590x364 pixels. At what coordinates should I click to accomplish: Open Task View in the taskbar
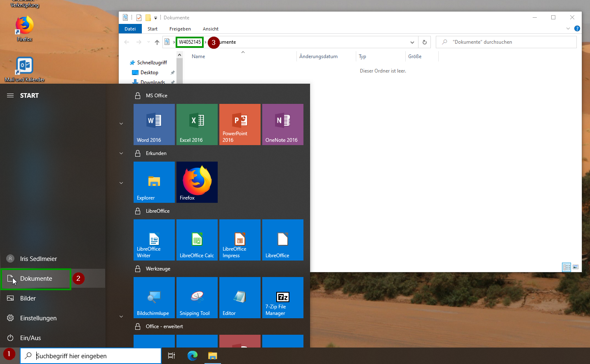(x=172, y=356)
